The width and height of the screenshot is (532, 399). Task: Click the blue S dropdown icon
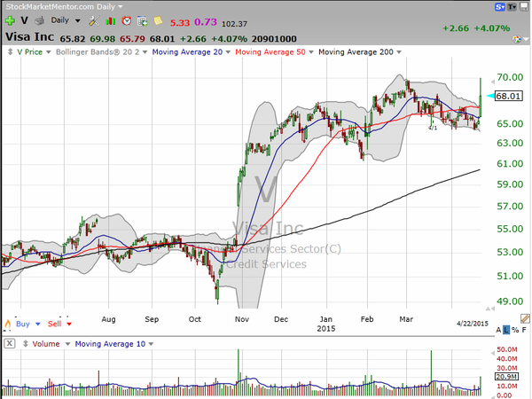pos(500,7)
